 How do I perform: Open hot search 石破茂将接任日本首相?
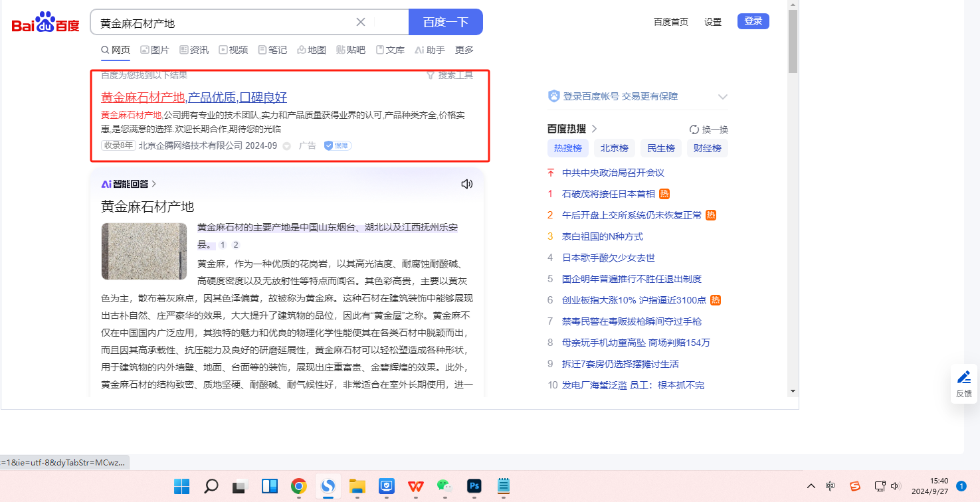(608, 194)
